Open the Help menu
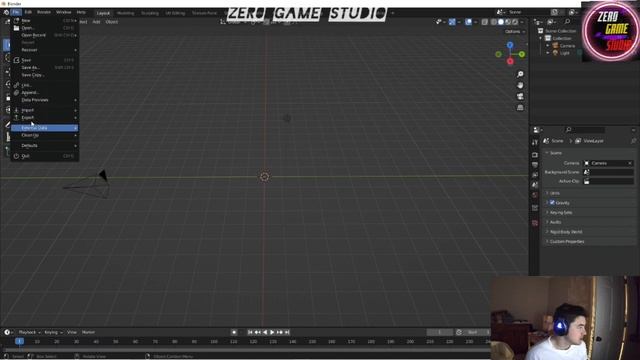Image resolution: width=640 pixels, height=360 pixels. click(x=81, y=12)
